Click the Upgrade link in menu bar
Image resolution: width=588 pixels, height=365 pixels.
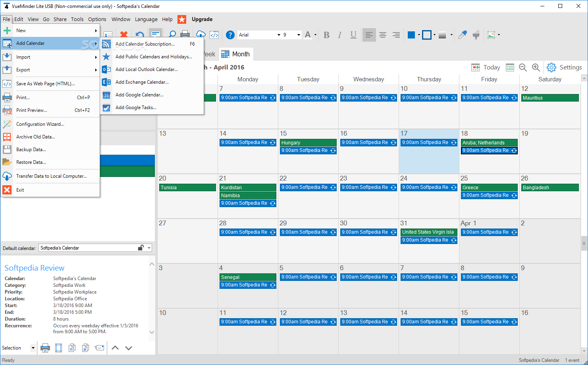point(202,19)
